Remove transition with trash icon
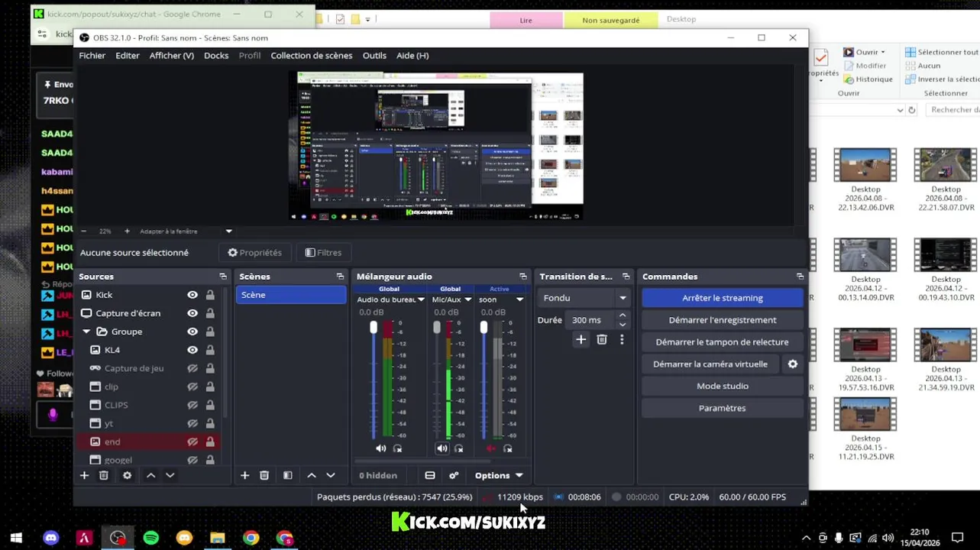This screenshot has width=980, height=550. (x=602, y=339)
